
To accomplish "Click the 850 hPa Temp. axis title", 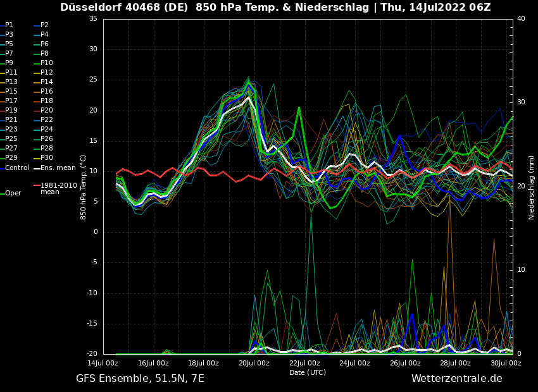I will [84, 187].
